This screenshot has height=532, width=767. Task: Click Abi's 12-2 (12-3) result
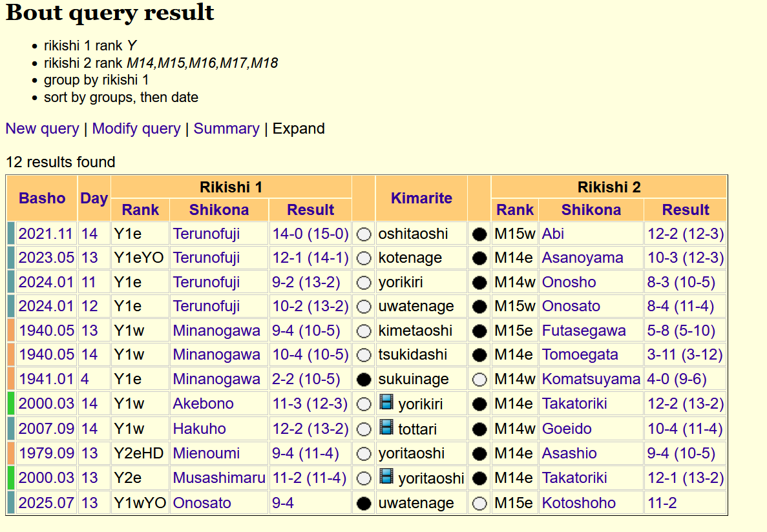(686, 234)
